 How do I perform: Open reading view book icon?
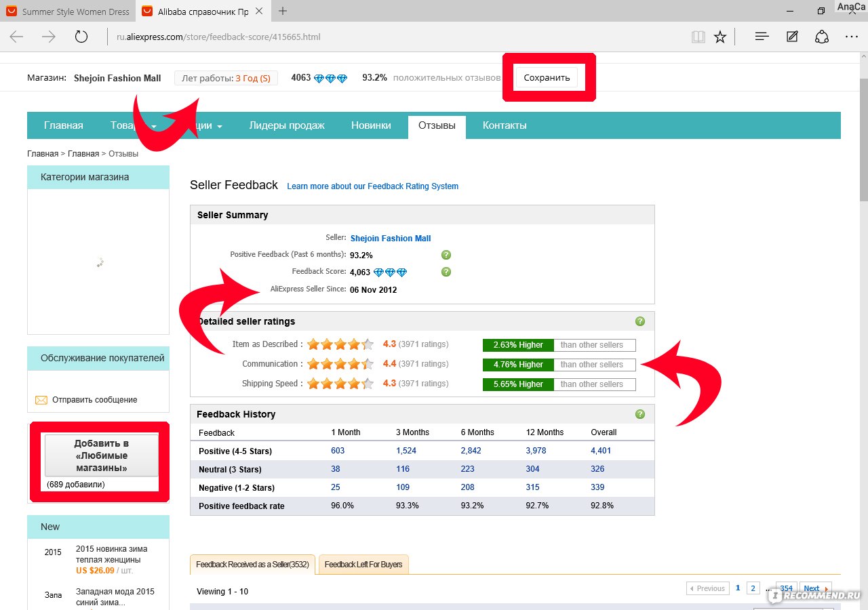pos(698,37)
